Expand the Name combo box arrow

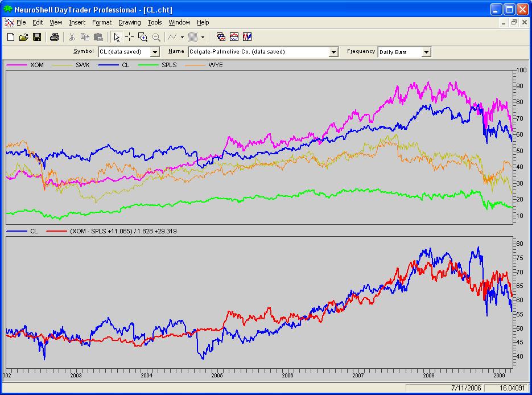coord(334,52)
